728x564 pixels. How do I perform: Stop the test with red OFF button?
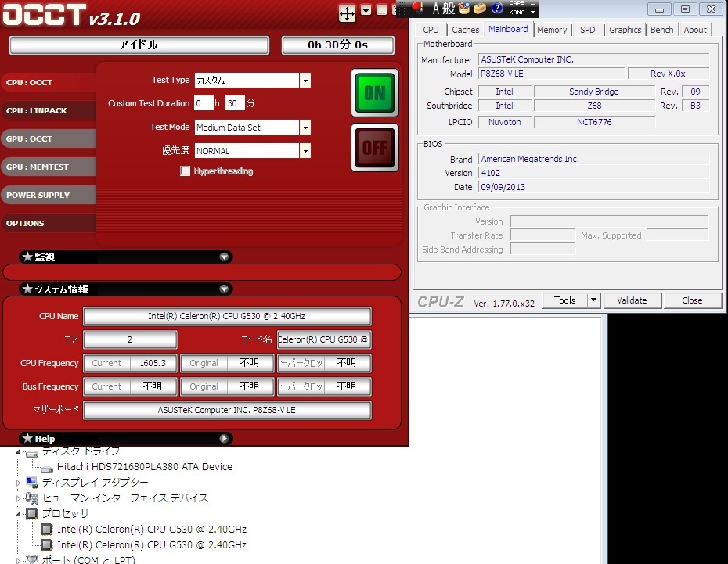click(375, 148)
